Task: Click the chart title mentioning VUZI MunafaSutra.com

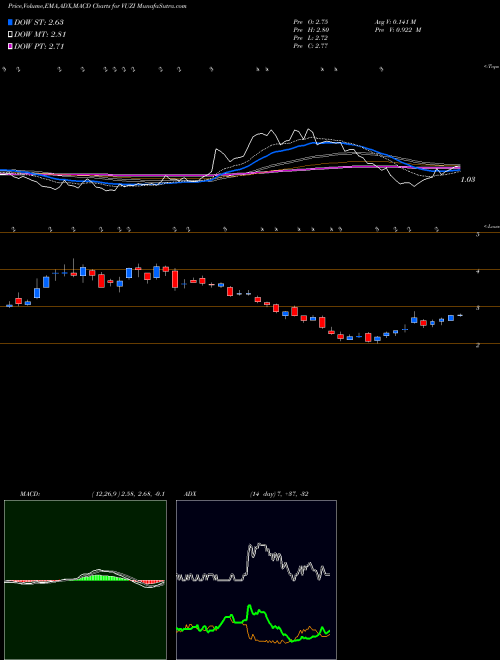Action: click(97, 6)
